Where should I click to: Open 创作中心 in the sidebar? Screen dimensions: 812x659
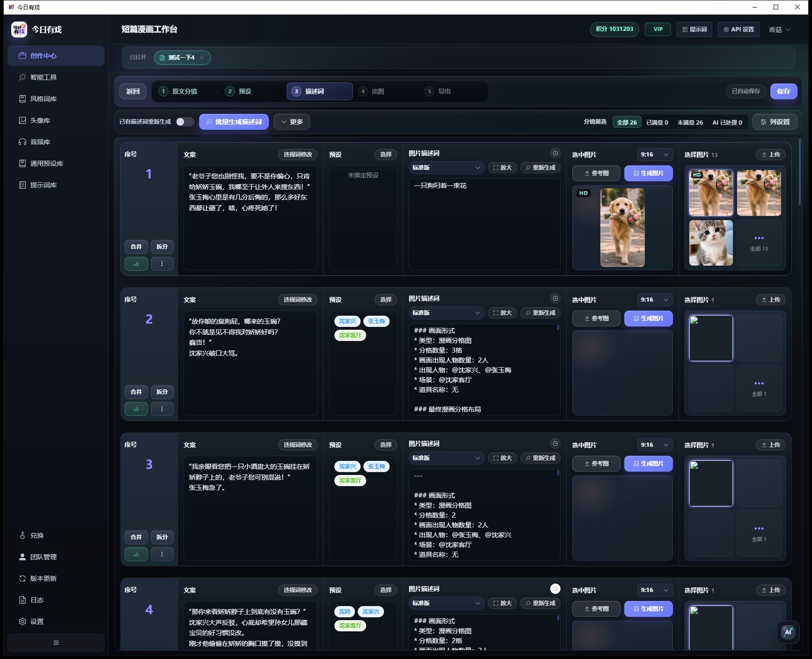pyautogui.click(x=56, y=56)
